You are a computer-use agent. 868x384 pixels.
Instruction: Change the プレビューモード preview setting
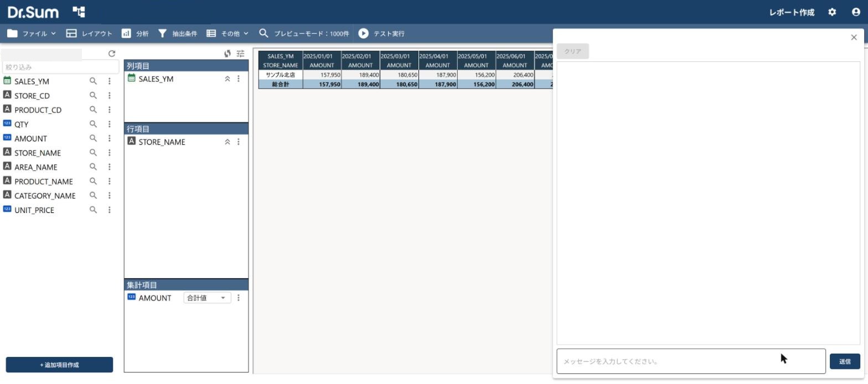pos(304,33)
